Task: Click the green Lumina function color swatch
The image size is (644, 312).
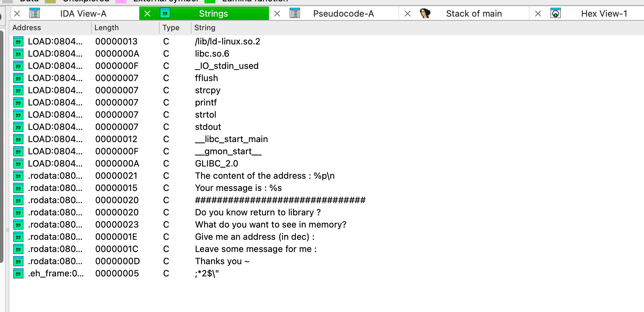Action: coord(210,1)
